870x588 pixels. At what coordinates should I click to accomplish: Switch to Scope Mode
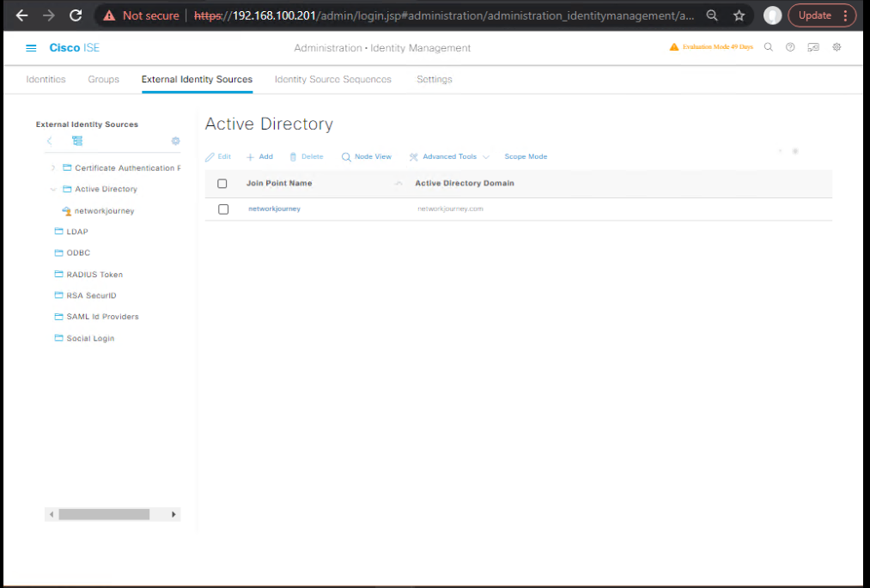tap(526, 157)
